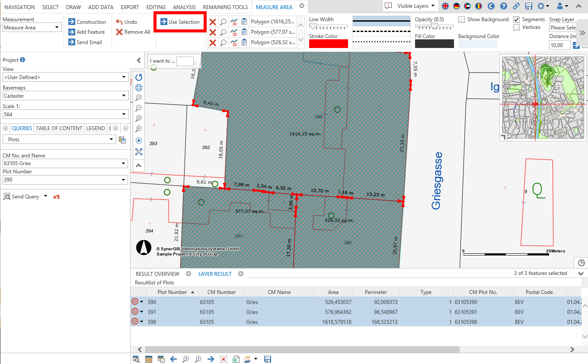Click the zoom in magnifier on map toolbar
Viewport: 588px width, 364px height.
[139, 98]
